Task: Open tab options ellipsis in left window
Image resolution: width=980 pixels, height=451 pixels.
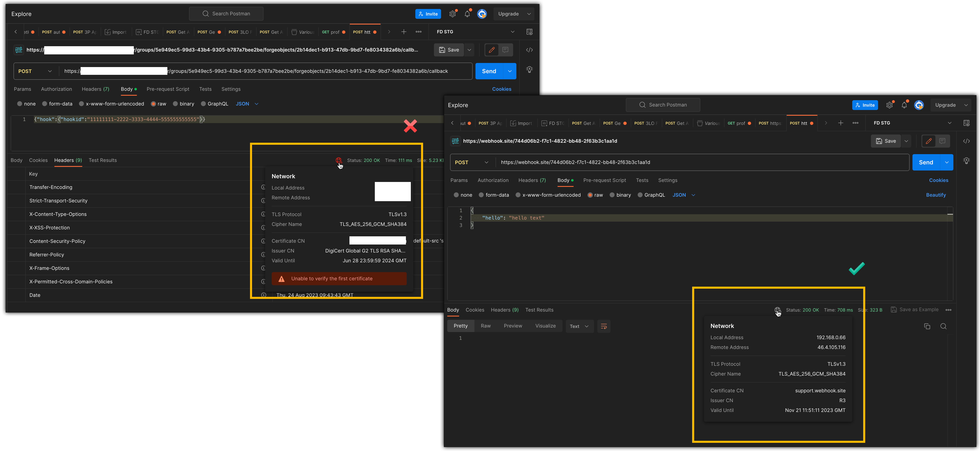Action: click(x=418, y=32)
